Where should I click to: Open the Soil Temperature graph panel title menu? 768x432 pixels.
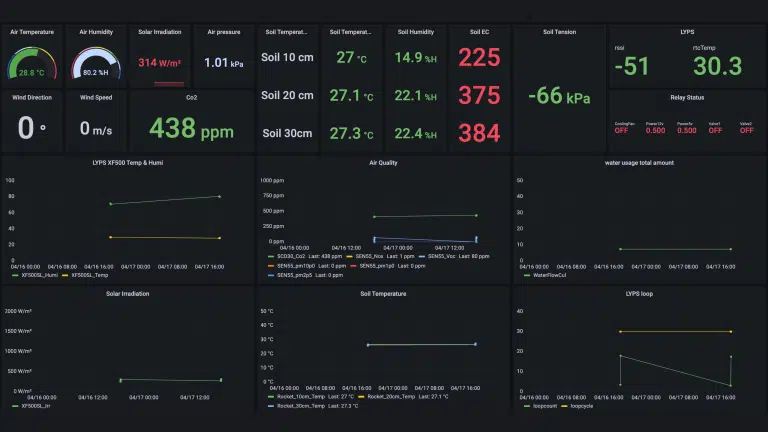[x=383, y=294]
